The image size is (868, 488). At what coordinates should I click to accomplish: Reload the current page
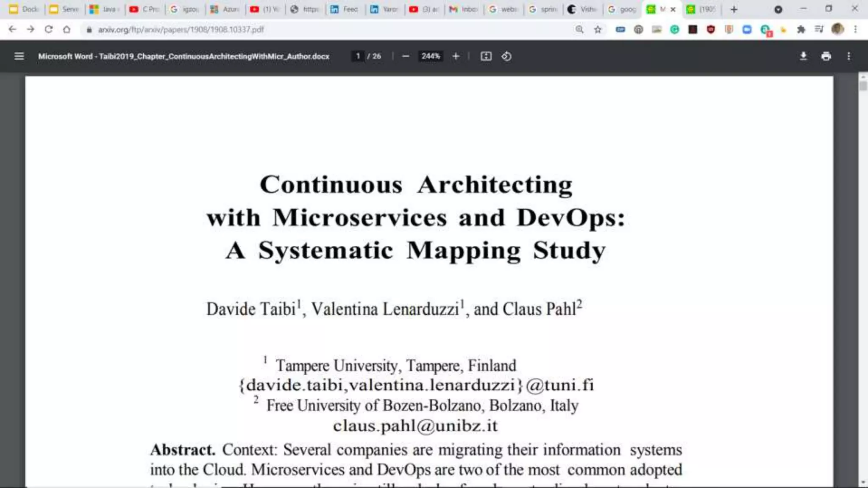48,29
